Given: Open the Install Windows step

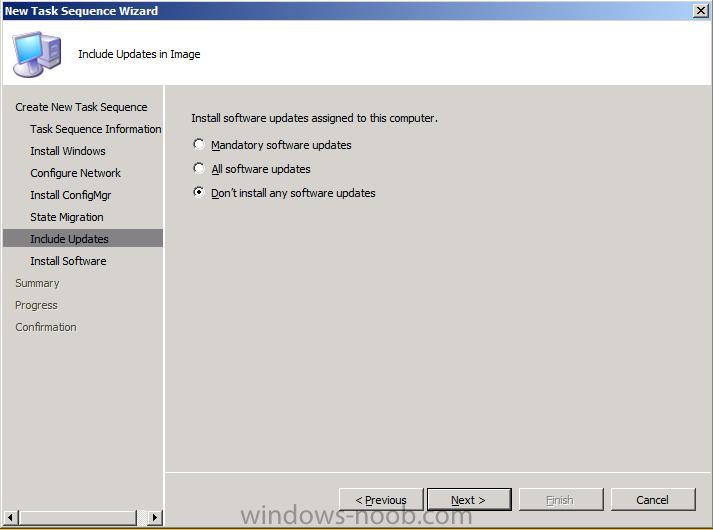Looking at the screenshot, I should (x=68, y=151).
